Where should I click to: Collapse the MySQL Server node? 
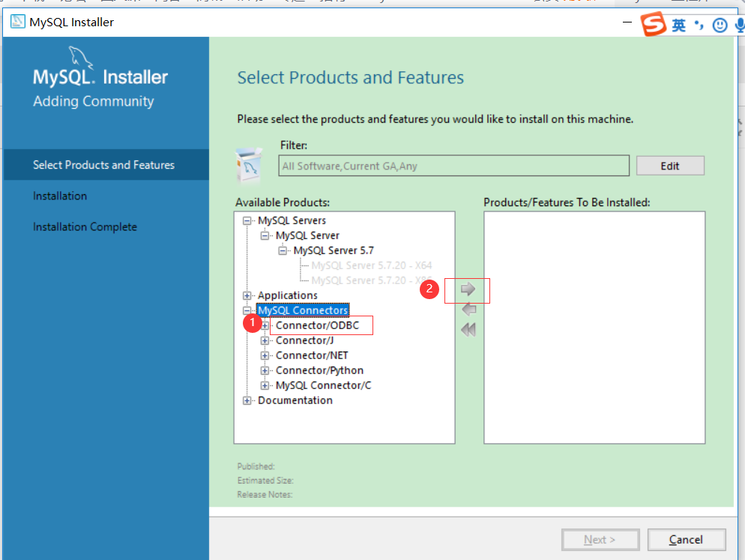[x=265, y=235]
